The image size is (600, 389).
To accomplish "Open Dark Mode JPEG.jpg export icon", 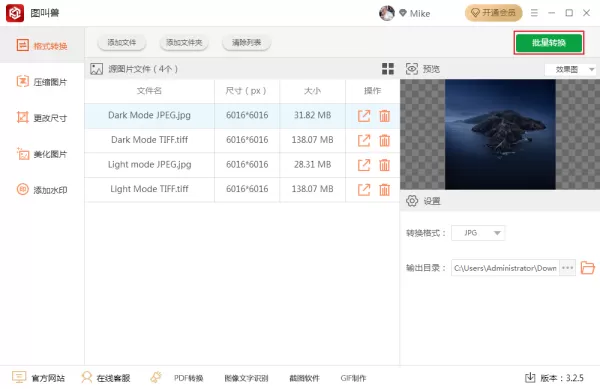I will [364, 116].
